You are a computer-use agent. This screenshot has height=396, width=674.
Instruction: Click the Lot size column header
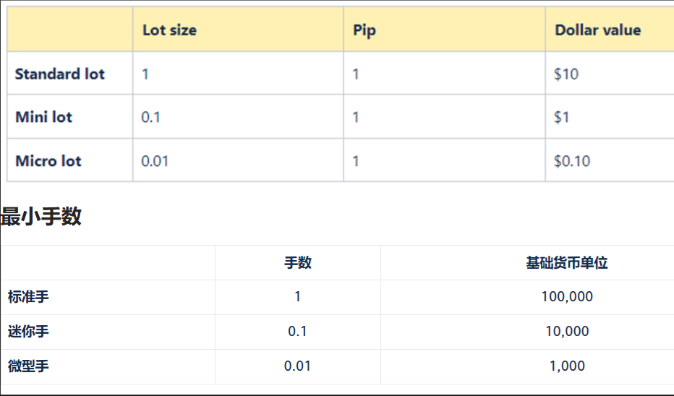coord(169,30)
